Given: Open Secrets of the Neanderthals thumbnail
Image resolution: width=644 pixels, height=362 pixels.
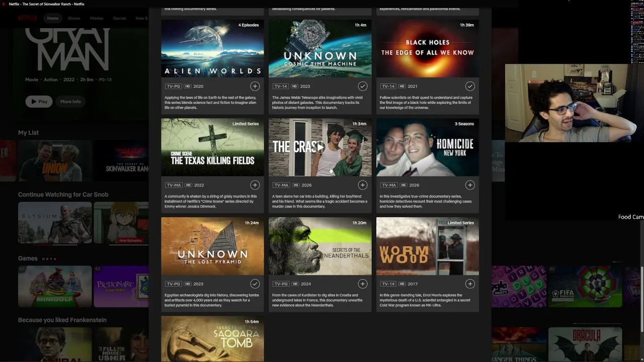Looking at the screenshot, I should tap(320, 246).
